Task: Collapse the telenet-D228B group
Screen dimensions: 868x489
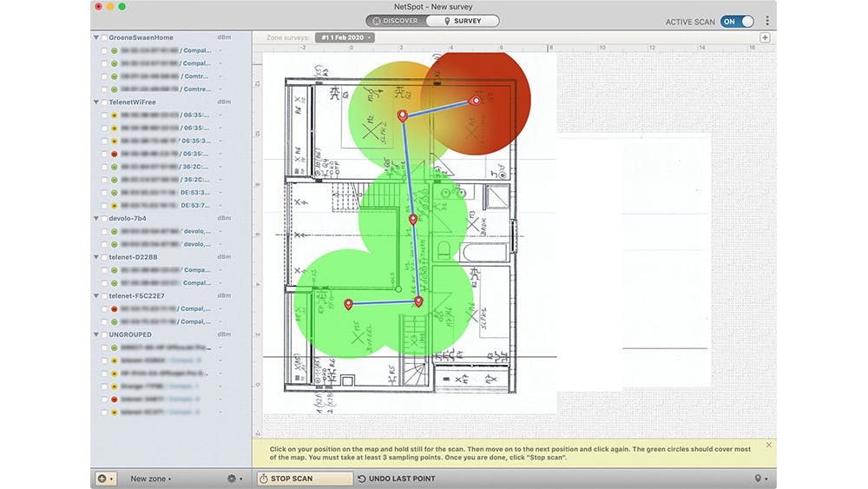Action: (96, 257)
